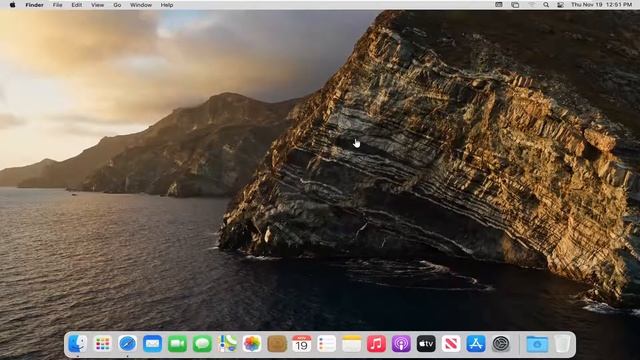Screen dimensions: 640x360
Task: Open the Apple menu
Action: (12, 5)
